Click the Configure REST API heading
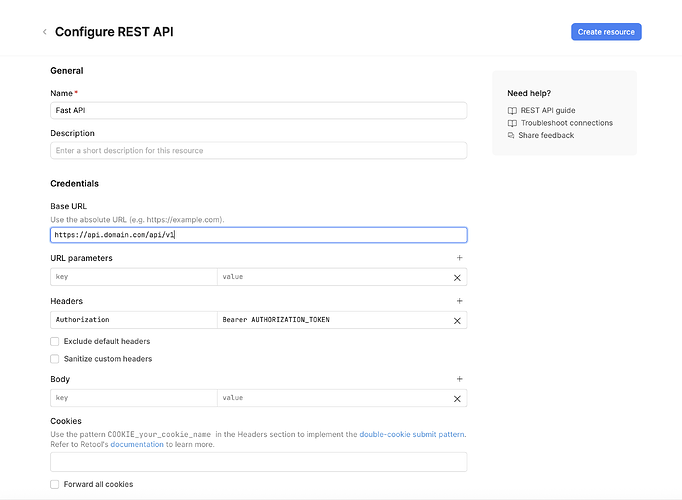 (x=114, y=32)
